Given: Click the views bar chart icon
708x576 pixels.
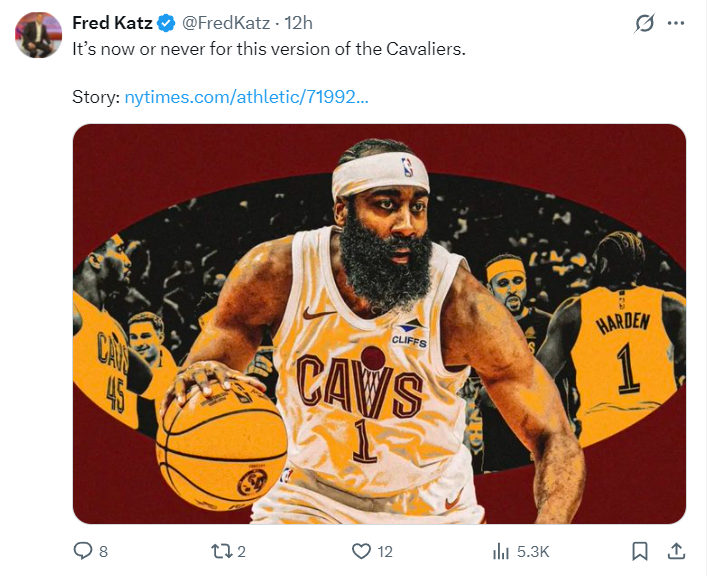Looking at the screenshot, I should pos(501,551).
